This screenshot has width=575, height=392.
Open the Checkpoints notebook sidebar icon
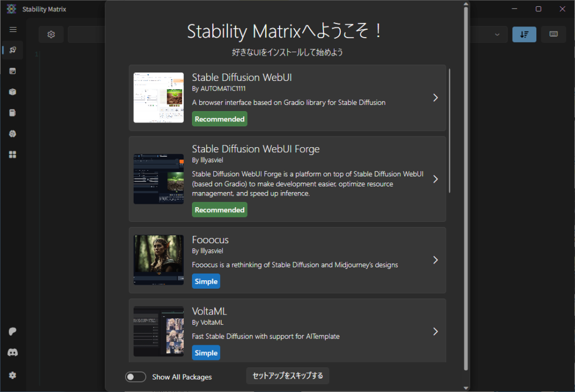point(13,112)
